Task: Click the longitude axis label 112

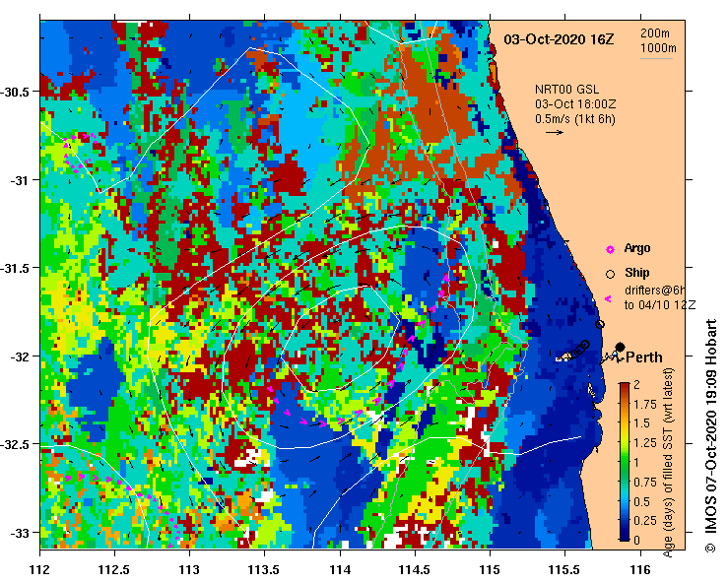Action: [39, 569]
